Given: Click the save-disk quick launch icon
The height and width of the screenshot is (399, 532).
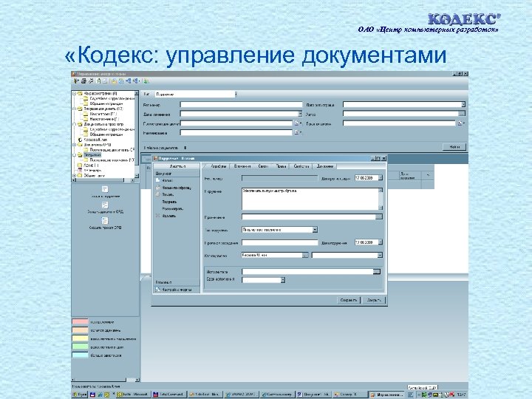Looking at the screenshot, I should click(x=92, y=395).
